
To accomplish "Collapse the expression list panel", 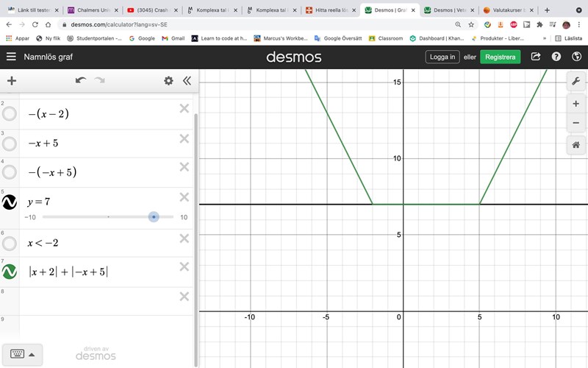I will (x=187, y=81).
